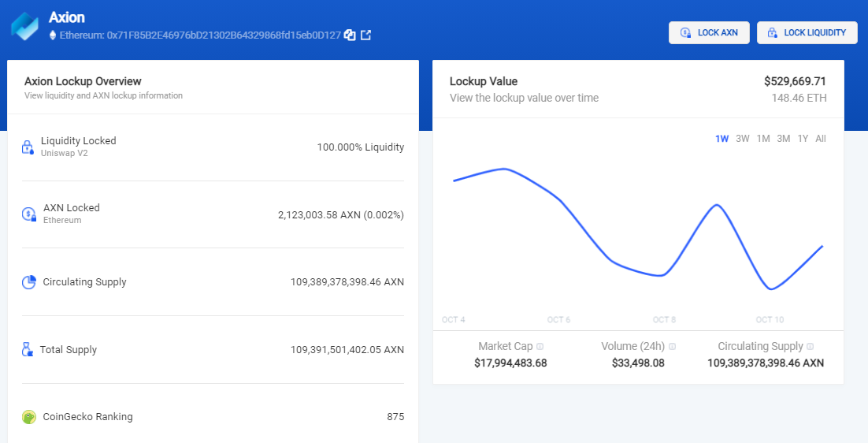Copy the contract address with the copy icon
This screenshot has height=443, width=868.
350,35
